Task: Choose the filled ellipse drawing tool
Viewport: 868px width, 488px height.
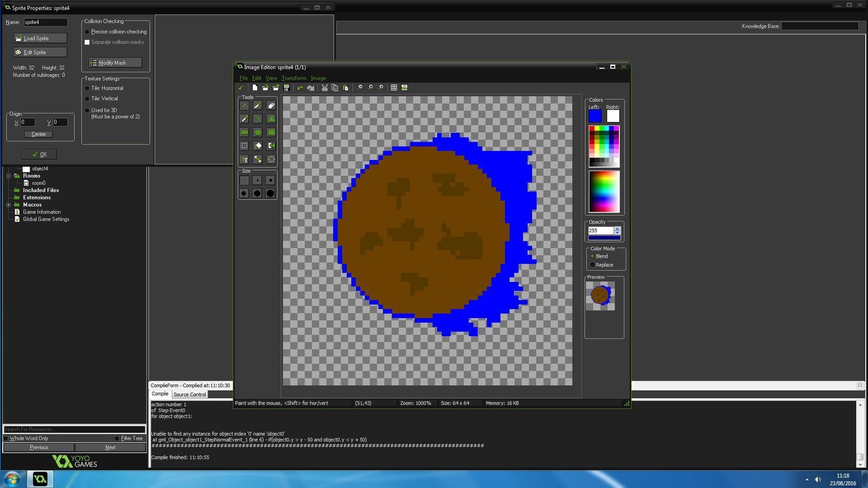Action: (x=258, y=132)
